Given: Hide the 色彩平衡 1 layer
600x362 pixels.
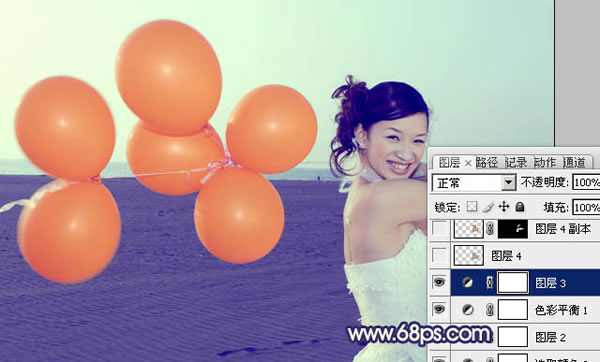Looking at the screenshot, I should click(x=439, y=309).
